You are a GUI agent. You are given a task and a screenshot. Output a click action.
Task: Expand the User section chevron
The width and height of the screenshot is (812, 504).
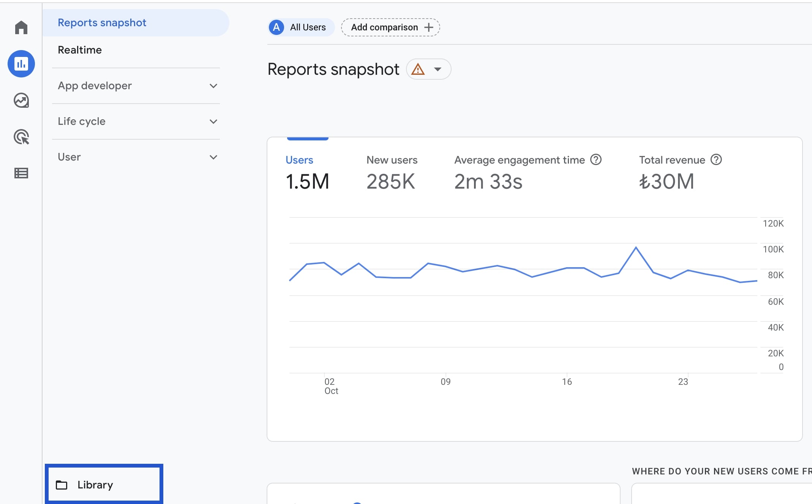coord(213,157)
